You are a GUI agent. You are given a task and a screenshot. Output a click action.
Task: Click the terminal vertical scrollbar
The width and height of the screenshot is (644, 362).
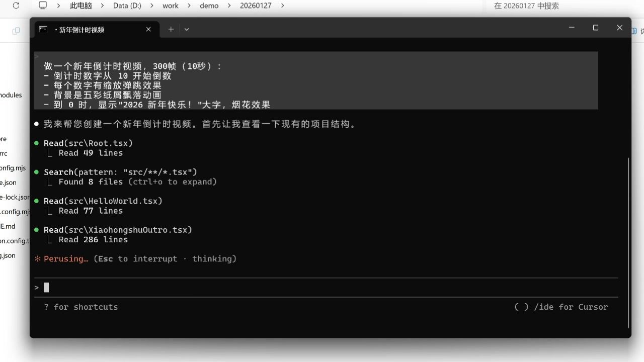[628, 241]
